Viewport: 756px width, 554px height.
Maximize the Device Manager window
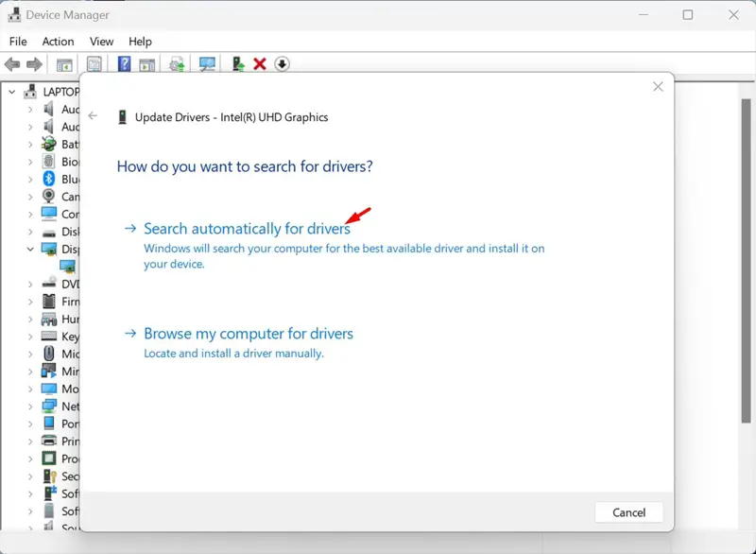pos(688,15)
